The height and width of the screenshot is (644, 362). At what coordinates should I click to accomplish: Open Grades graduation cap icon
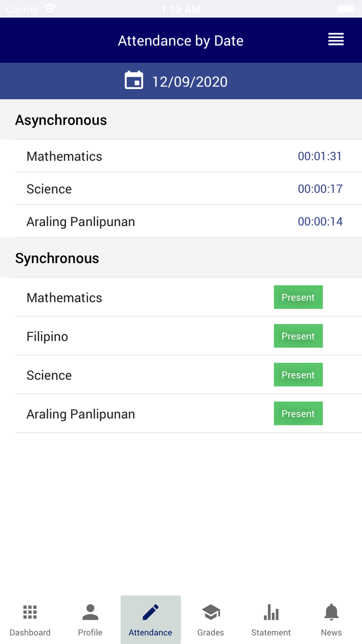pos(210,612)
